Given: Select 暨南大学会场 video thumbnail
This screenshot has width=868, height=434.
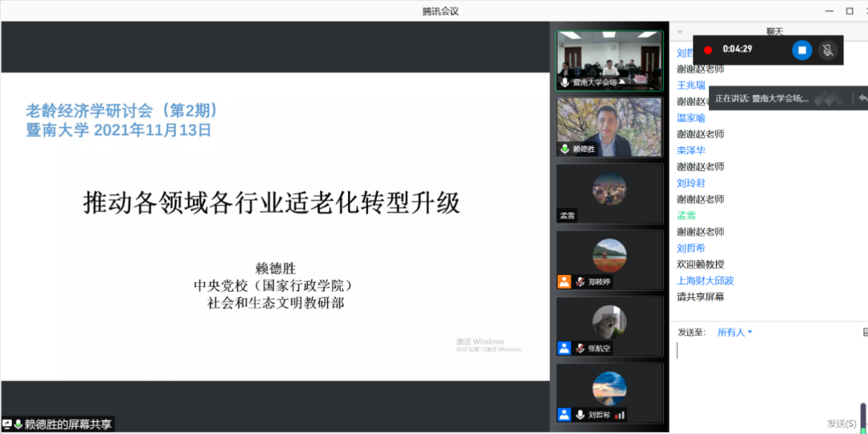Looking at the screenshot, I should 609,60.
